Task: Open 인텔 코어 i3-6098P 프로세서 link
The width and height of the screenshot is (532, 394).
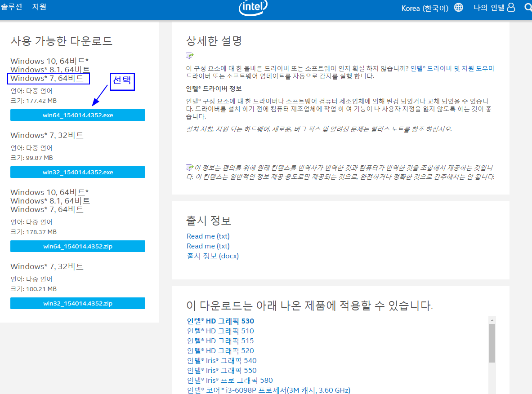Action: (269, 390)
